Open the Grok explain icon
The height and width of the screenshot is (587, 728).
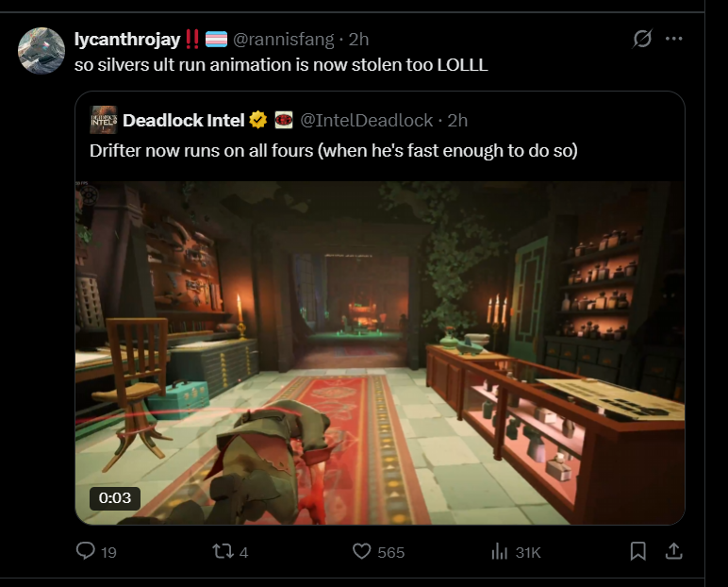coord(642,39)
